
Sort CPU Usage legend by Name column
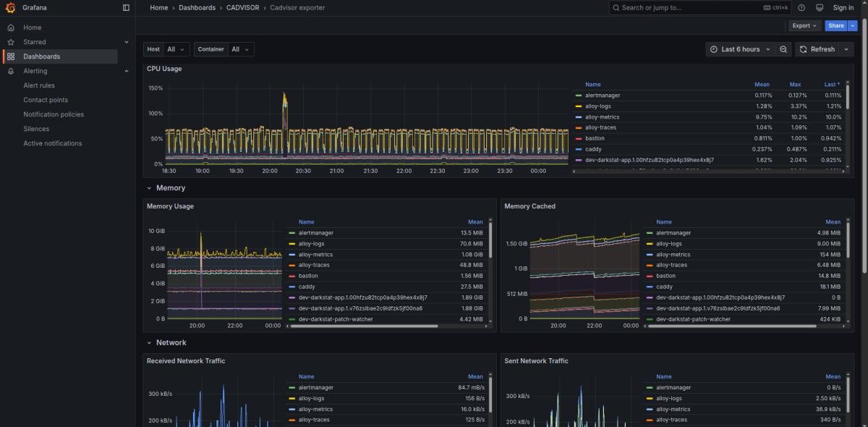point(592,85)
